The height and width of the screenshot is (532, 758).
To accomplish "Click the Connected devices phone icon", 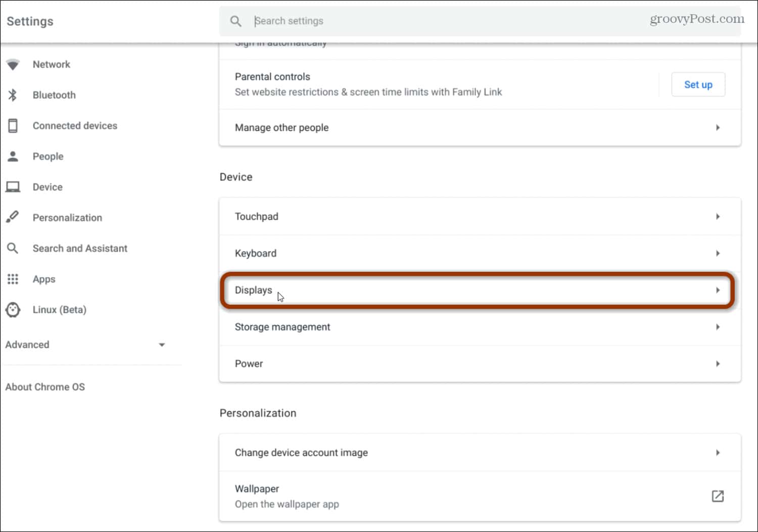I will pyautogui.click(x=13, y=125).
